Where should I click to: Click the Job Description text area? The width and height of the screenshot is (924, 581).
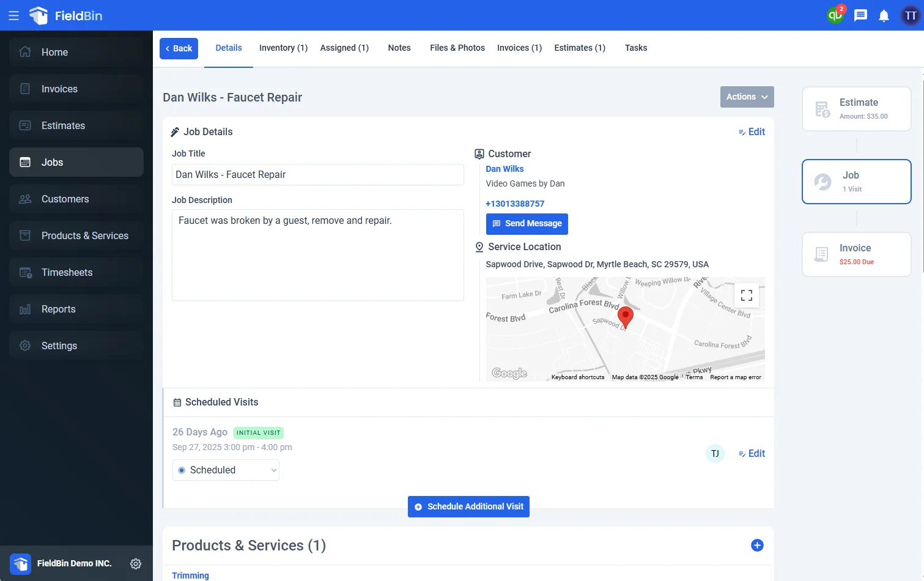318,255
